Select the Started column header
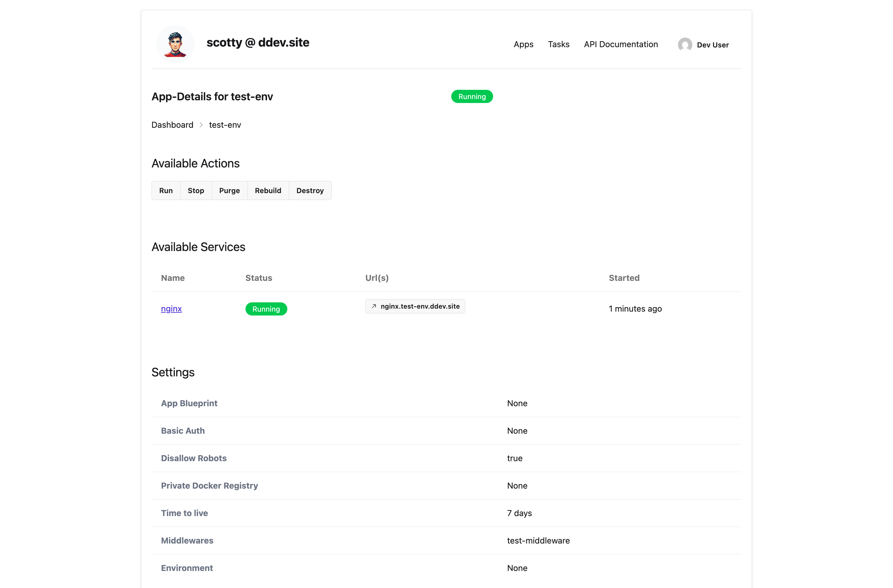 [624, 278]
